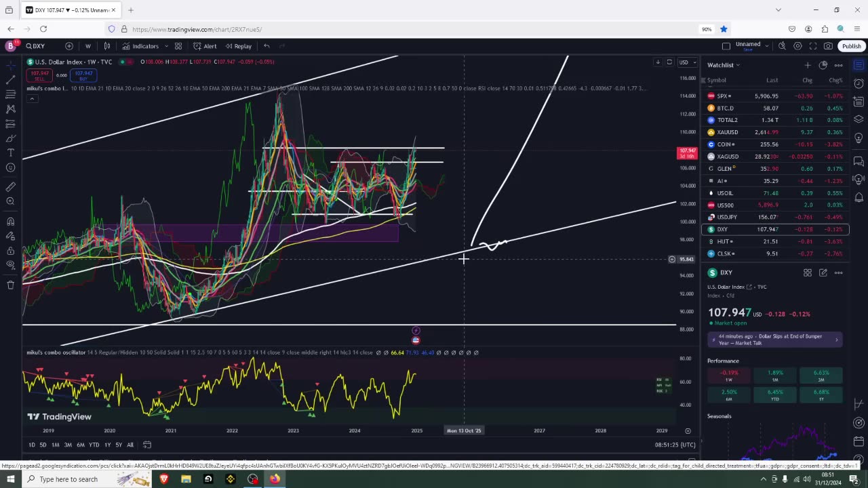Switch time range to YTD
The image size is (868, 488).
[94, 445]
